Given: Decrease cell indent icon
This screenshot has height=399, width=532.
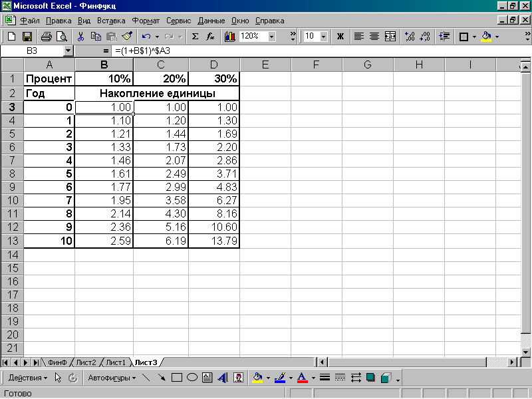Looking at the screenshot, I should click(x=444, y=37).
